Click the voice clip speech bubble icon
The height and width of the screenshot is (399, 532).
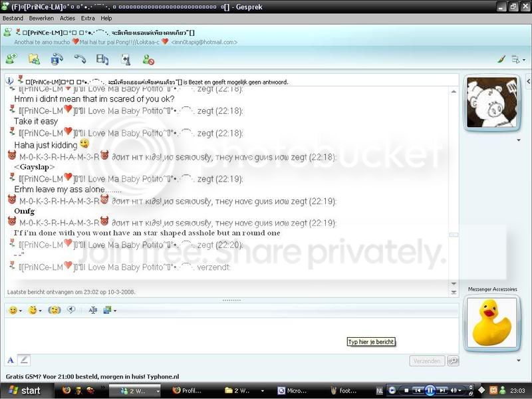(71, 310)
